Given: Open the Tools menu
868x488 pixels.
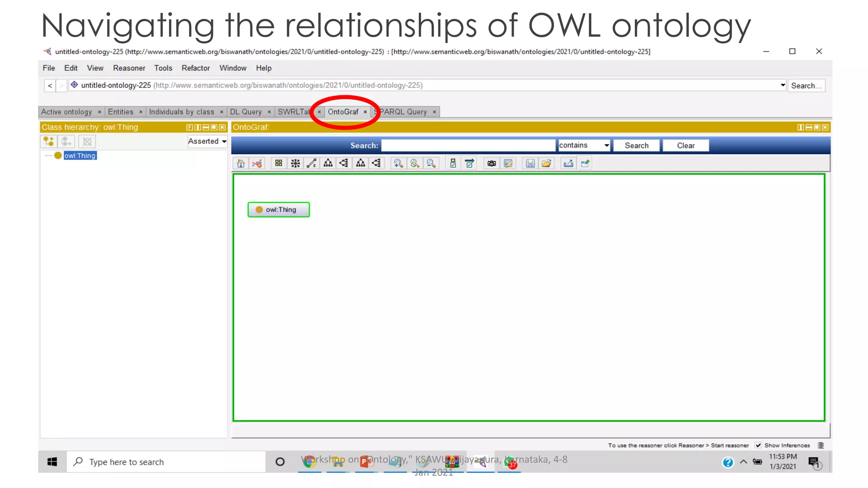Looking at the screenshot, I should [163, 68].
